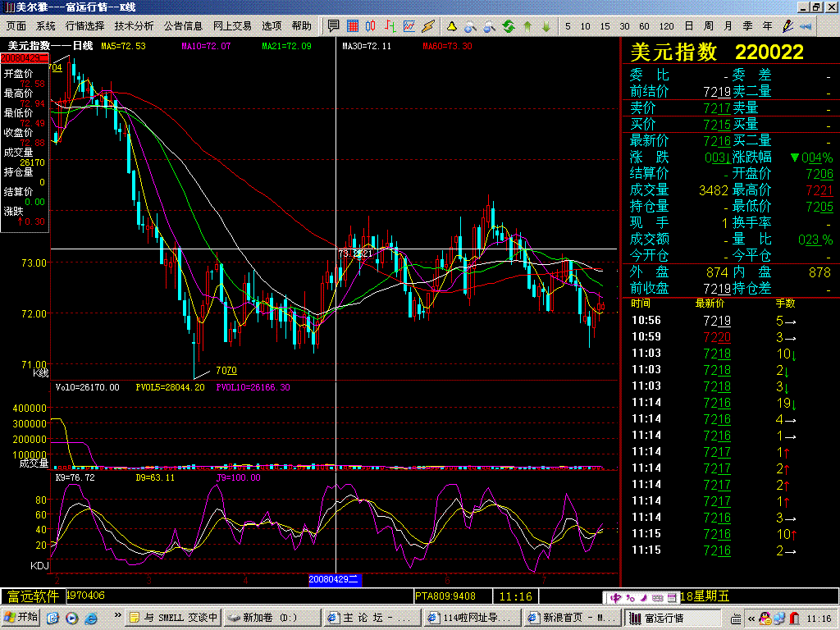Open the 公告信息 menu
Viewport: 840px width, 630px height.
[x=183, y=25]
